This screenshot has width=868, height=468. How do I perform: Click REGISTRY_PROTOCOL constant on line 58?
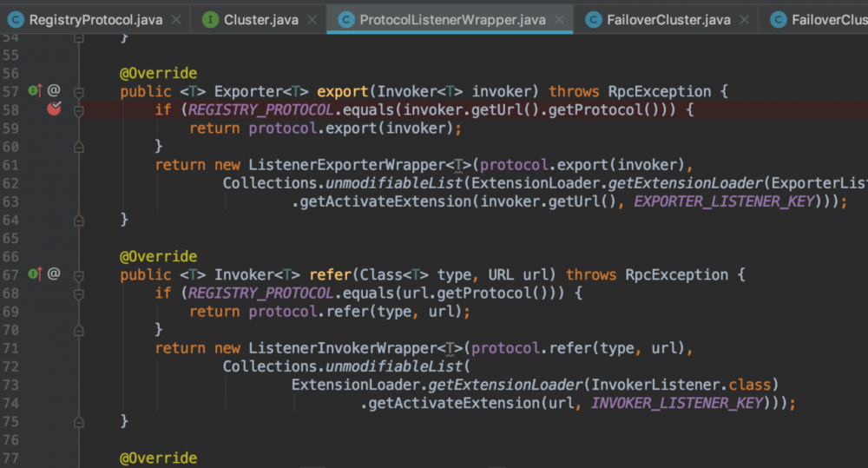coord(261,109)
